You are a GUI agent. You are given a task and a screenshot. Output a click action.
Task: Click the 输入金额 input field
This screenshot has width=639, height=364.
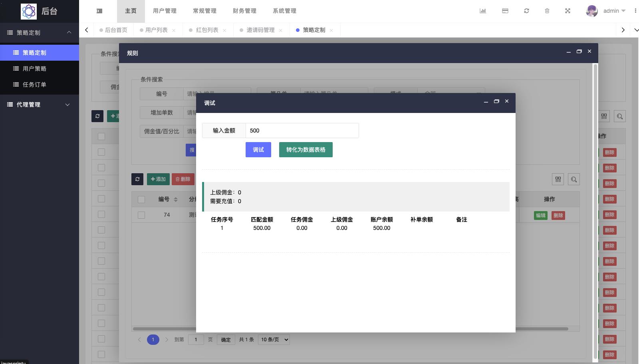coord(302,131)
